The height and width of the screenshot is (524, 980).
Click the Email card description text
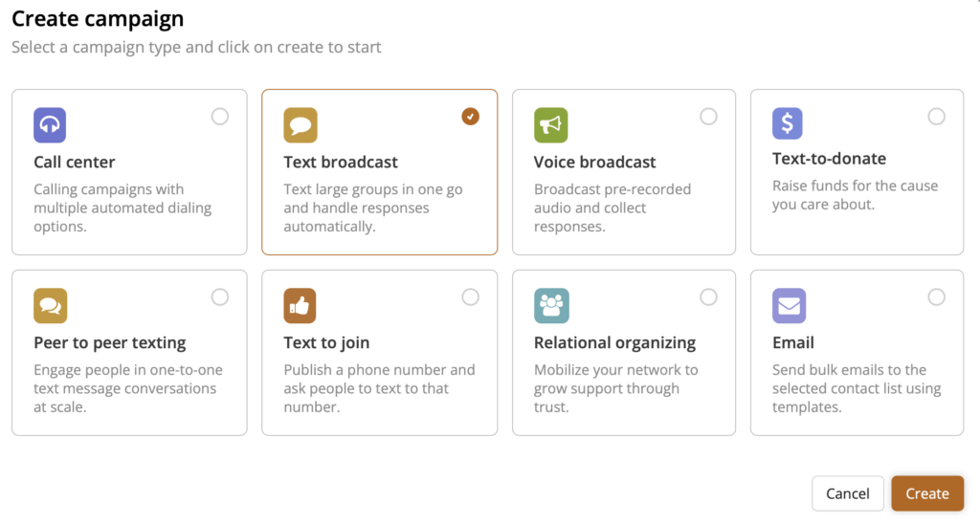856,388
